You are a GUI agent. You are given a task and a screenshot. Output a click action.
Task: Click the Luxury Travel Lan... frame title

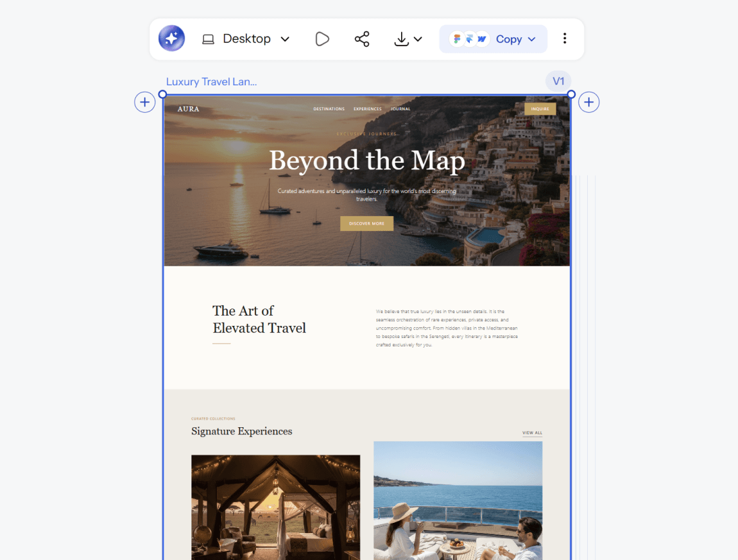pyautogui.click(x=211, y=82)
